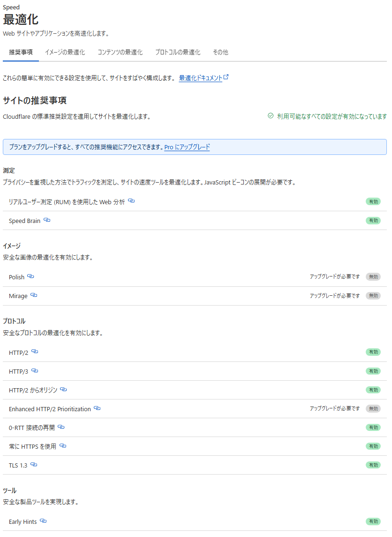
Task: Open the link icon beside HTTP/2
Action: coord(35,352)
